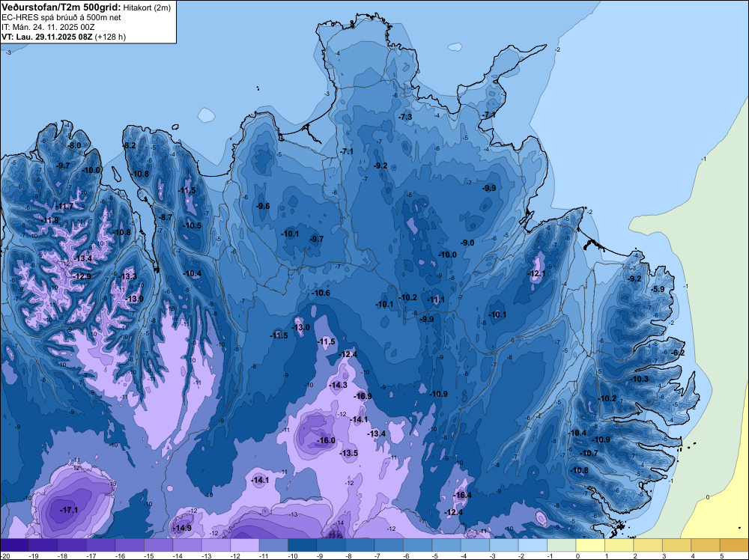
Task: Select the -10.3 temperature value
Action: 640,379
